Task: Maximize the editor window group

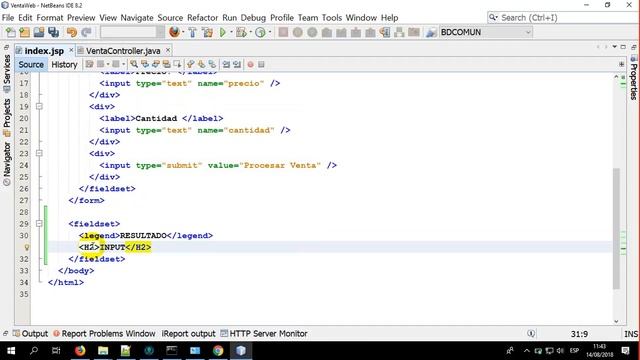Action: coord(623,47)
